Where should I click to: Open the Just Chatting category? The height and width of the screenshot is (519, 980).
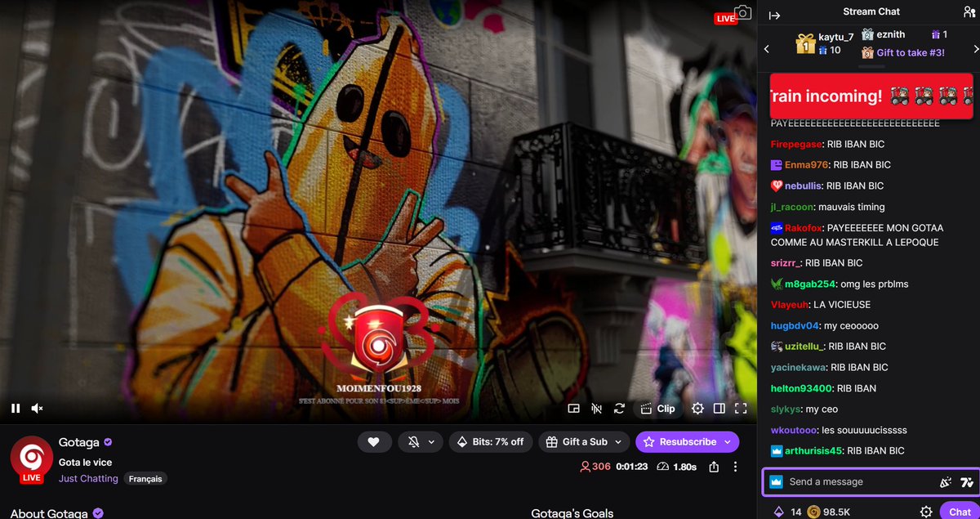(x=88, y=479)
